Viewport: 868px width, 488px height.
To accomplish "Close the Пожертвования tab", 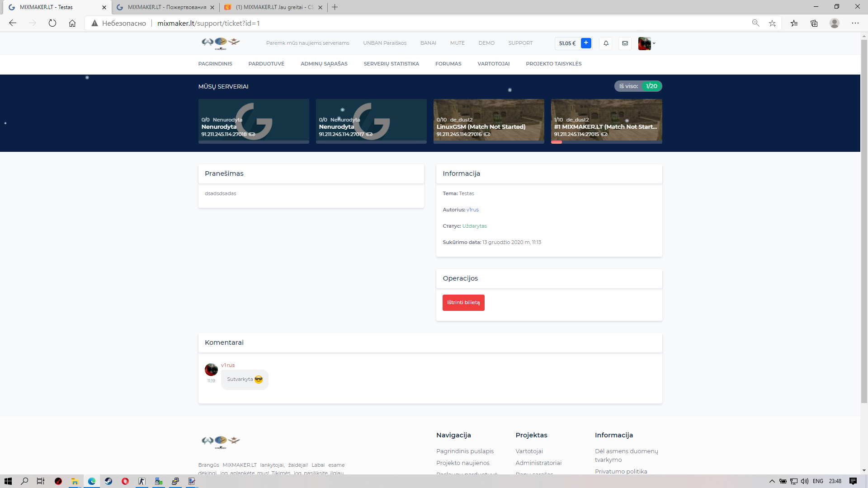I will [212, 7].
